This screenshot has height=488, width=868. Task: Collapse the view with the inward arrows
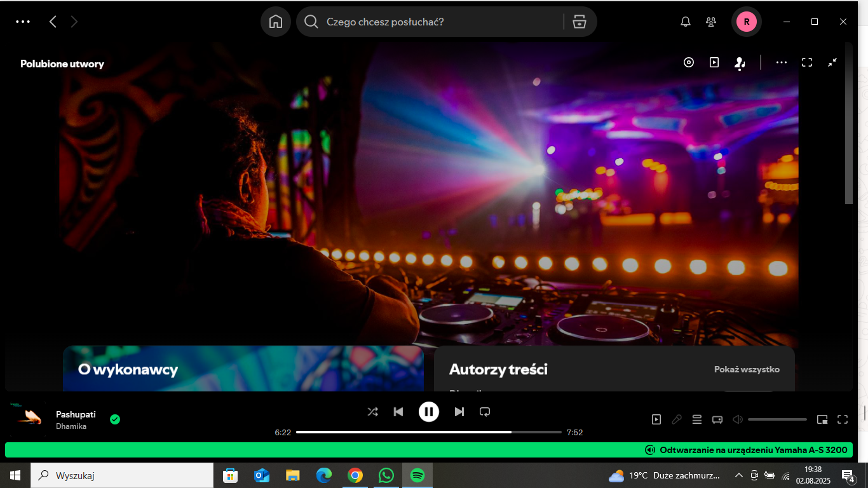(x=832, y=62)
